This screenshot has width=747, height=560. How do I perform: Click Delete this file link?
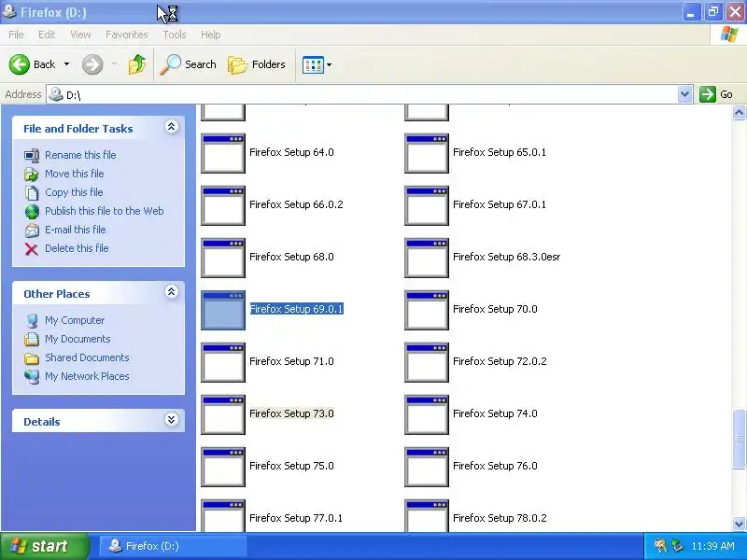[77, 247]
